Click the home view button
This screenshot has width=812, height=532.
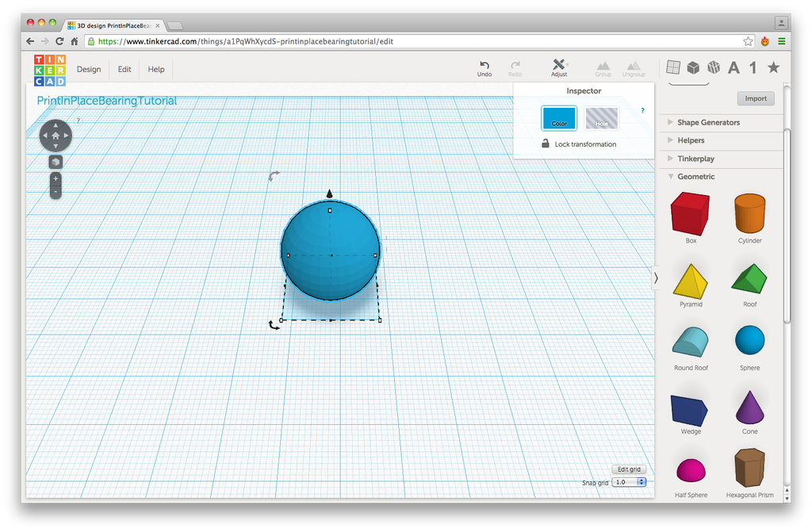(x=56, y=136)
